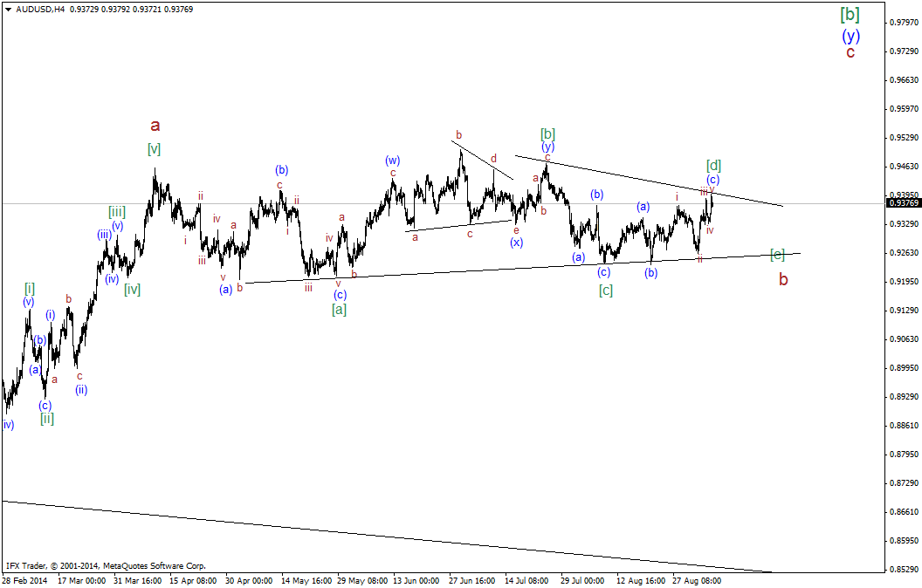
Task: Click the 27 Jun 16:00 time label
Action: [x=472, y=581]
